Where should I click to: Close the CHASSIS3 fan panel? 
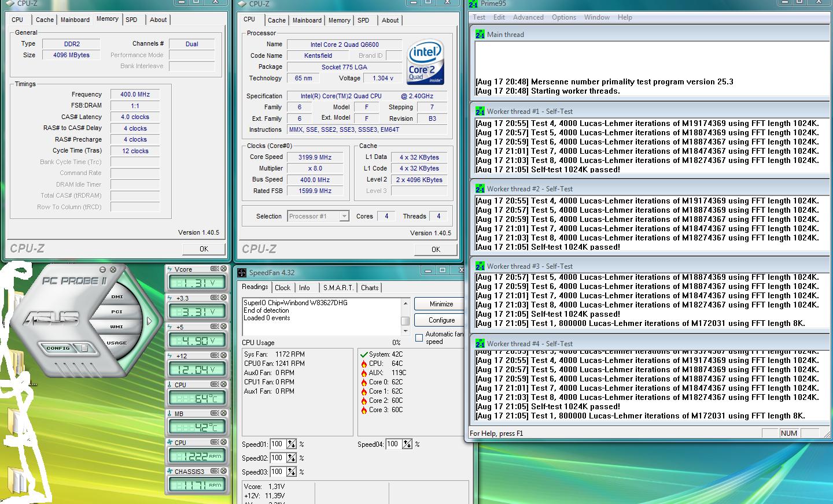click(x=223, y=471)
